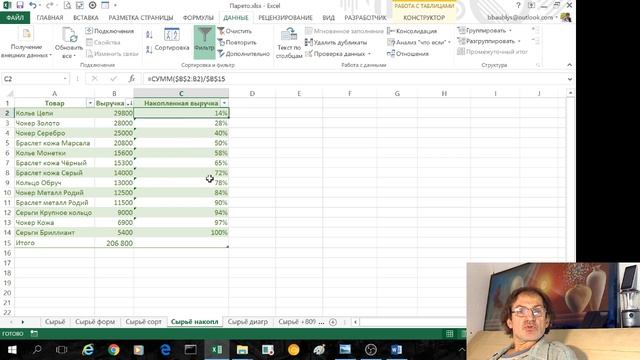Click the sheet tabs scroll right arrow
This screenshot has width=640, height=360.
coord(22,322)
